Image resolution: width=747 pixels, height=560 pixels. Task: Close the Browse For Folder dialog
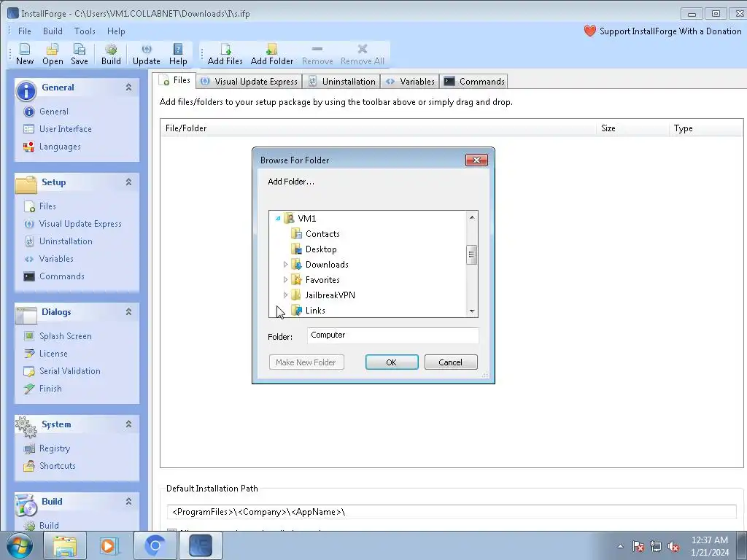[476, 160]
